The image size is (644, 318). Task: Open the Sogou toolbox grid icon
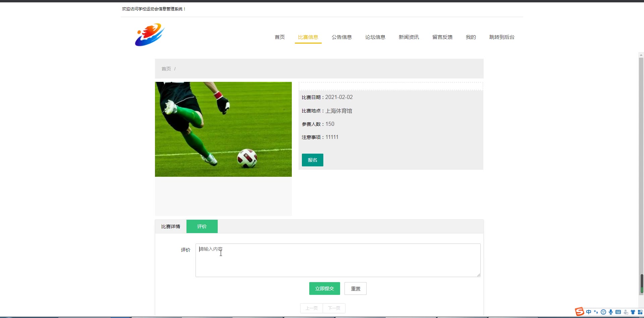[x=640, y=312]
